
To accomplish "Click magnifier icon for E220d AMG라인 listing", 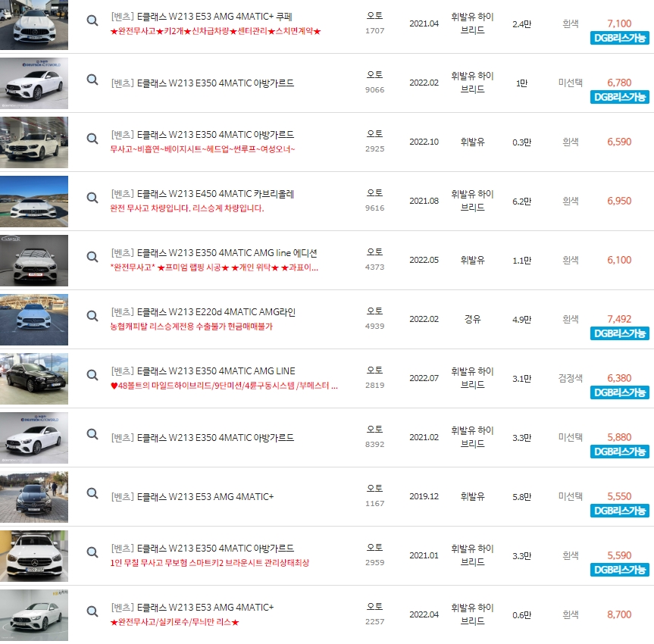I will click(92, 316).
